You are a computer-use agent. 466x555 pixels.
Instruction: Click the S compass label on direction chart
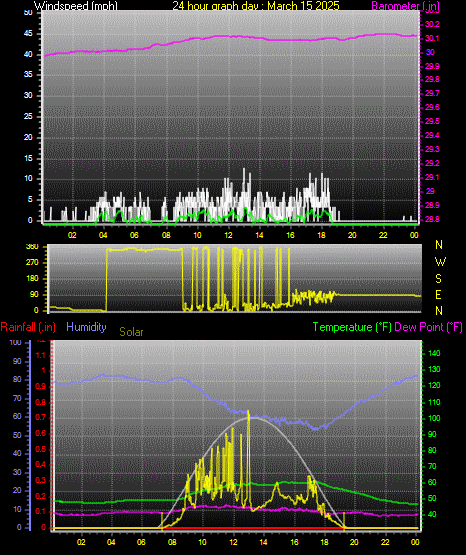(x=438, y=279)
